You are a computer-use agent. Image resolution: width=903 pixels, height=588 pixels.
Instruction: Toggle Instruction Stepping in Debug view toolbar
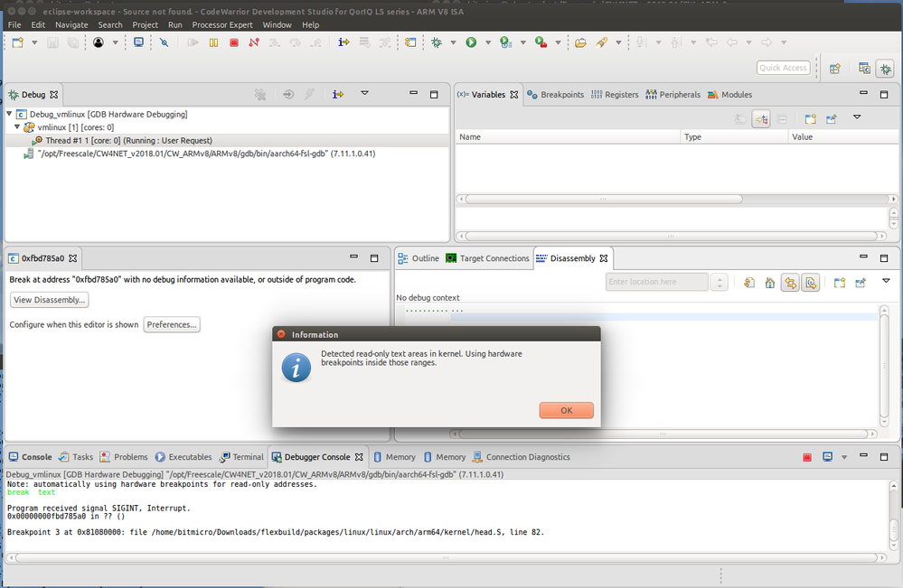[x=338, y=94]
